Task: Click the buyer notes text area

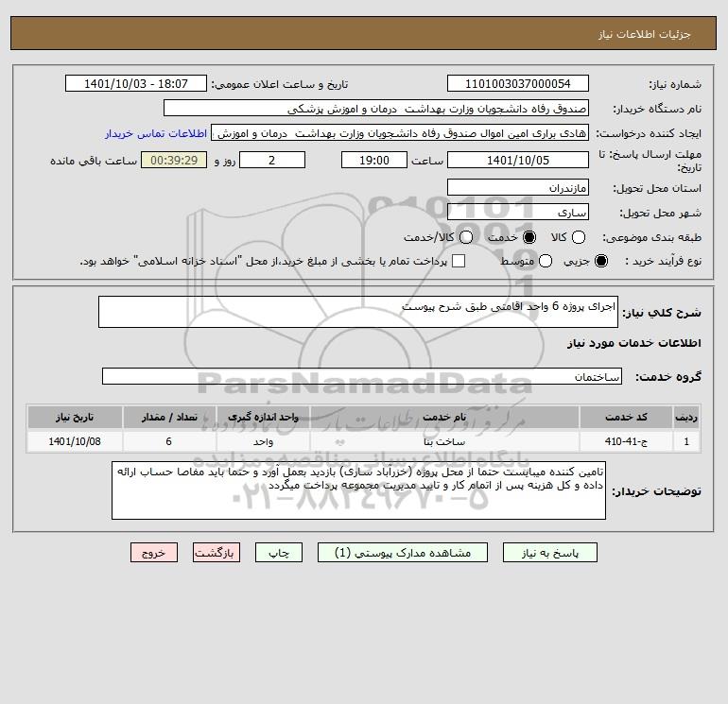Action: (x=358, y=490)
